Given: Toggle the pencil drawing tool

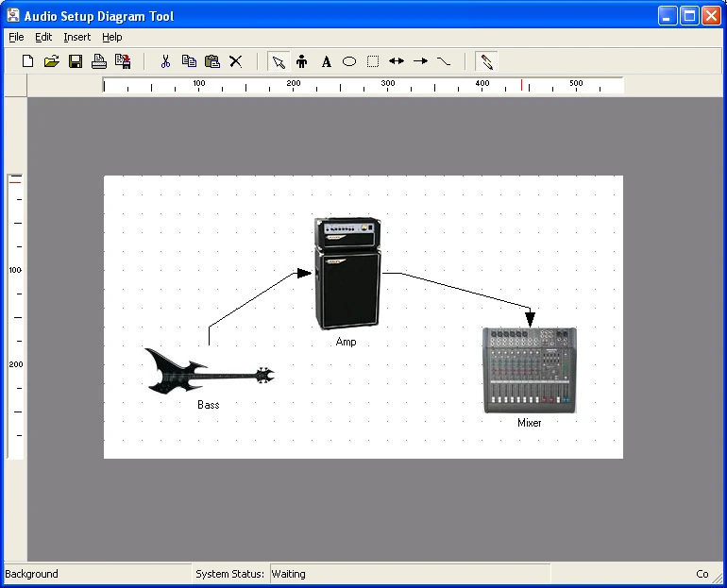Looking at the screenshot, I should point(487,61).
